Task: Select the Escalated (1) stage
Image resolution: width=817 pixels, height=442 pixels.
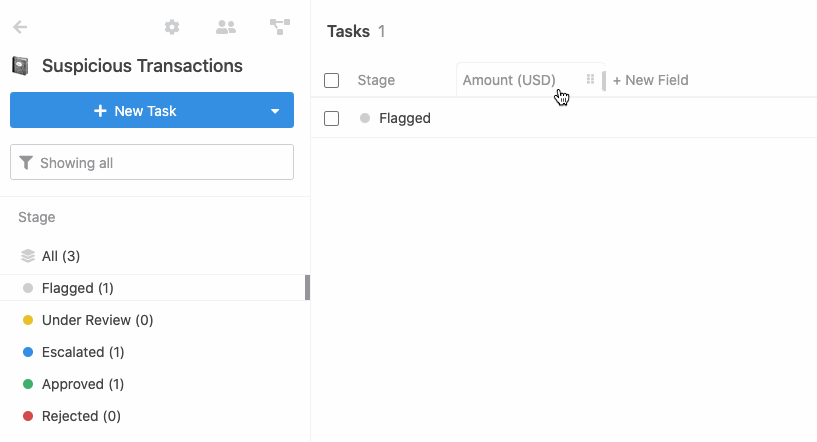Action: [83, 352]
